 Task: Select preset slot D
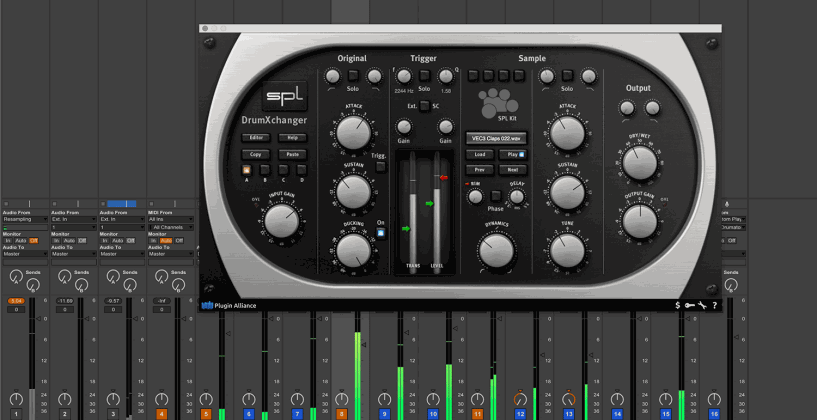(x=301, y=169)
